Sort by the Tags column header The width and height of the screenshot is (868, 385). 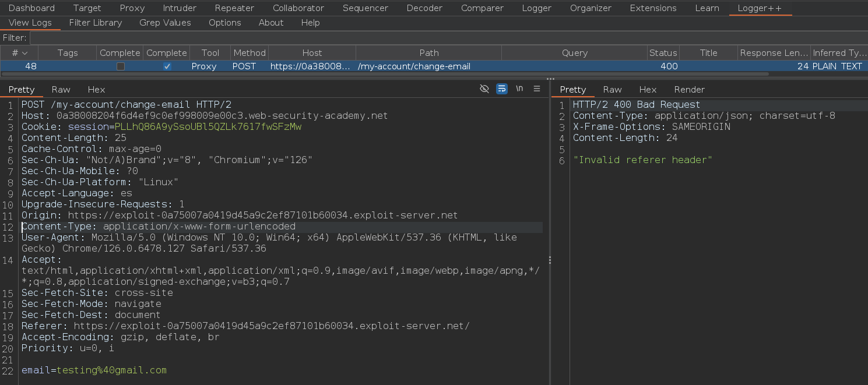[68, 53]
